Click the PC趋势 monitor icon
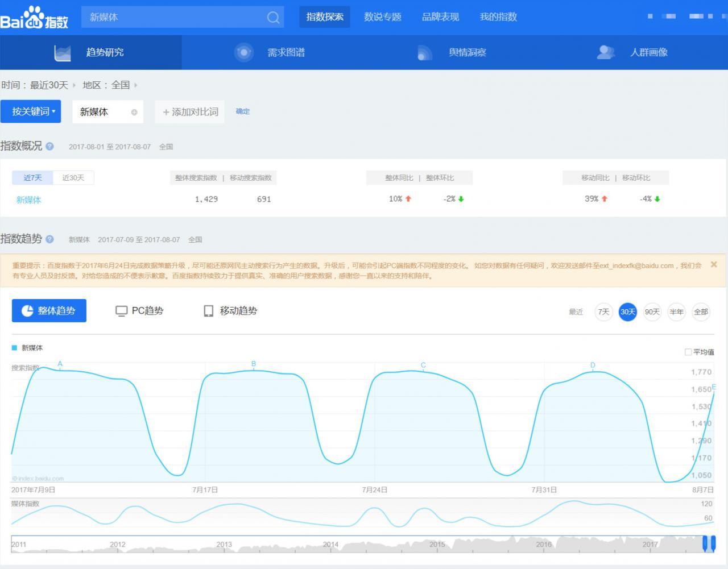Image resolution: width=728 pixels, height=569 pixels. click(121, 311)
